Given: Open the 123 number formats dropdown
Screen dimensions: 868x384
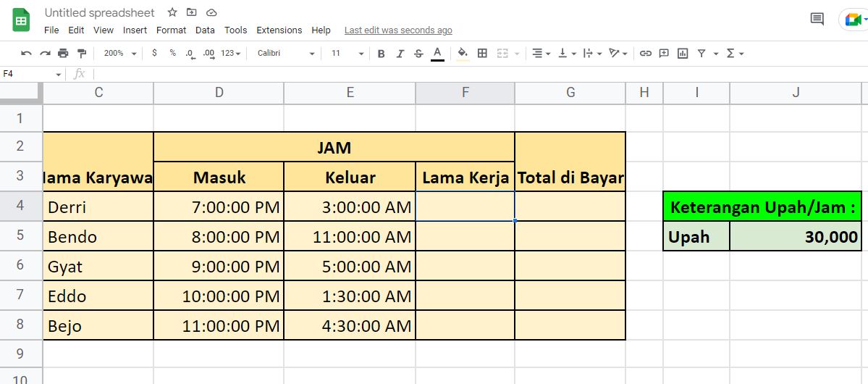Looking at the screenshot, I should [x=230, y=53].
